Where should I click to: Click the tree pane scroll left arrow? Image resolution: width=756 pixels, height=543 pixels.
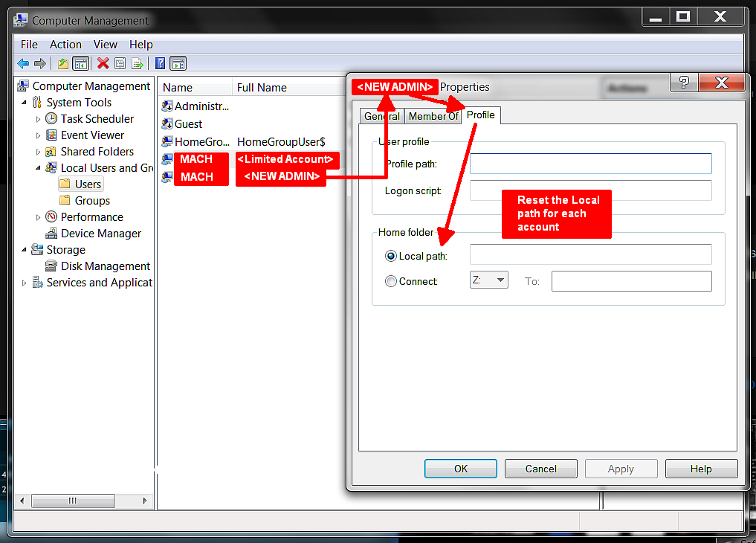(x=22, y=501)
